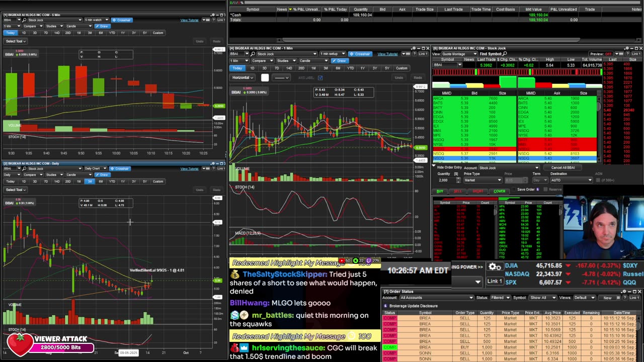Click the COVER order button
This screenshot has height=362, width=644.
pos(500,191)
